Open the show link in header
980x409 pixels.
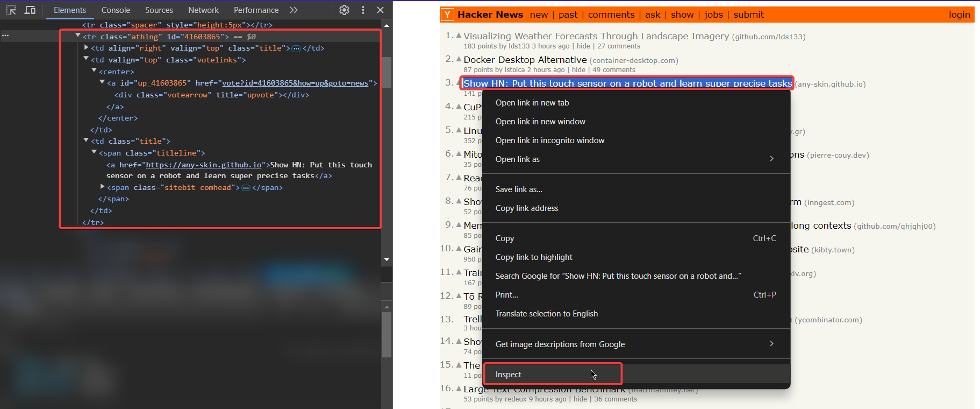(682, 15)
